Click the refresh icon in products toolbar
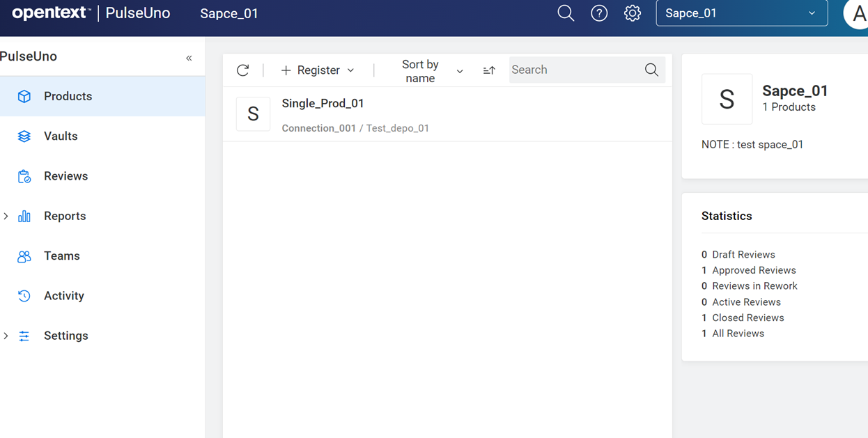 [242, 70]
